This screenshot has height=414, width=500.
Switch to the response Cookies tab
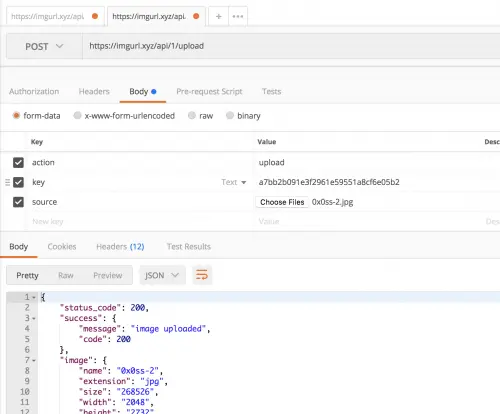pyautogui.click(x=62, y=247)
